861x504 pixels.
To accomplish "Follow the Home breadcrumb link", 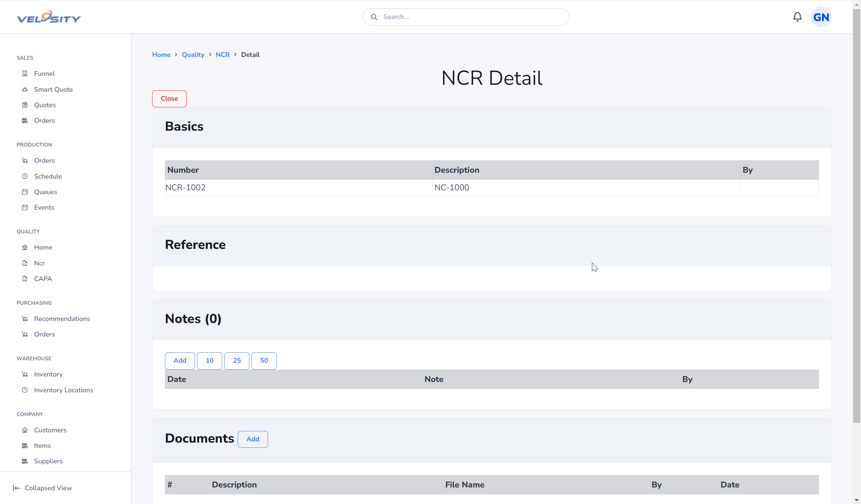I will pos(161,54).
